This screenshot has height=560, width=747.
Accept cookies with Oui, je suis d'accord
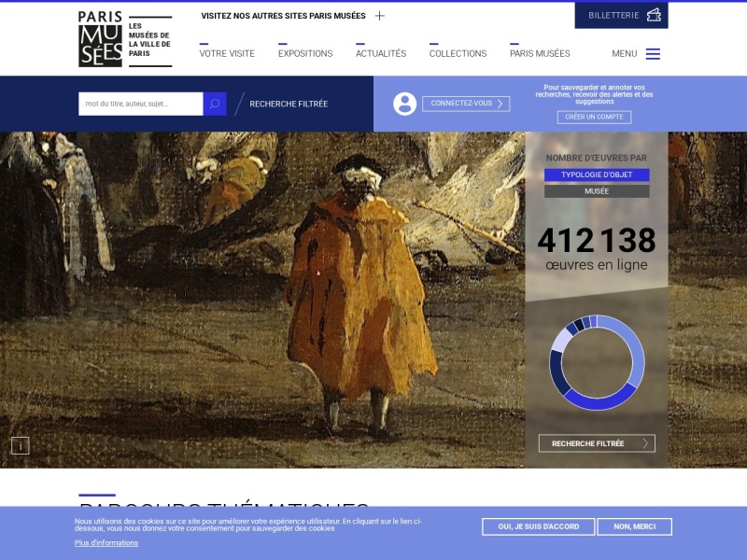coord(539,526)
